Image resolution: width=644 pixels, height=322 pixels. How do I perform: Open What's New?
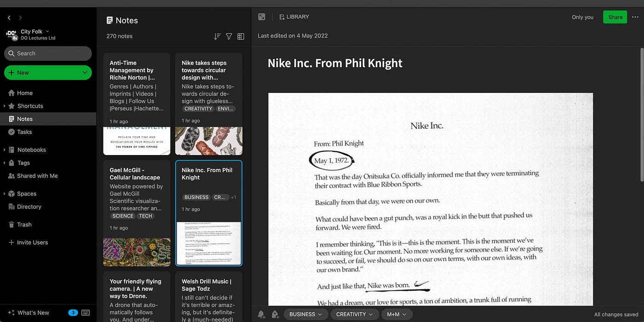click(33, 313)
